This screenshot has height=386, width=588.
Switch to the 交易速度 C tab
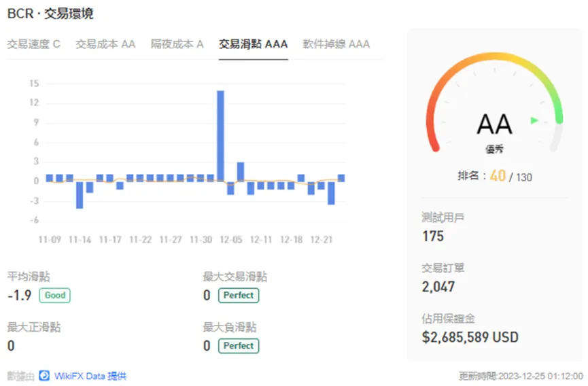pyautogui.click(x=34, y=44)
